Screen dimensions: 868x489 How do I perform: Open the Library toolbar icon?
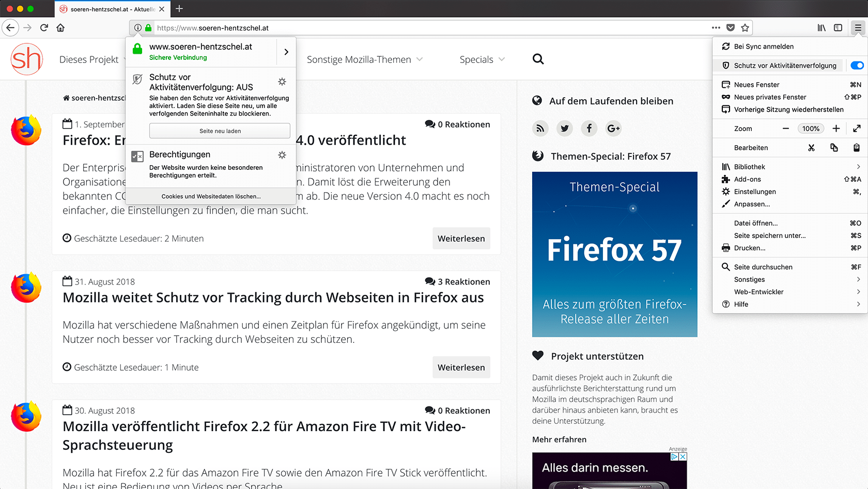(822, 28)
